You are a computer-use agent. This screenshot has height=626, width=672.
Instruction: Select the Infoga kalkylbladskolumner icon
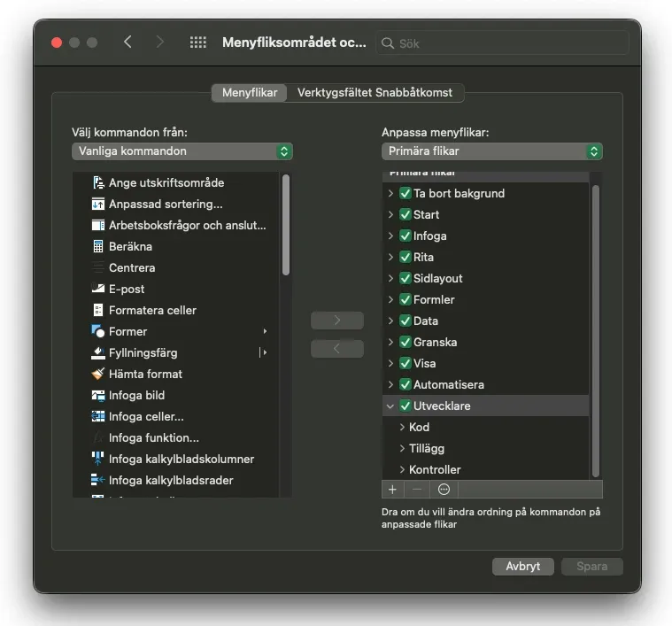tap(98, 459)
